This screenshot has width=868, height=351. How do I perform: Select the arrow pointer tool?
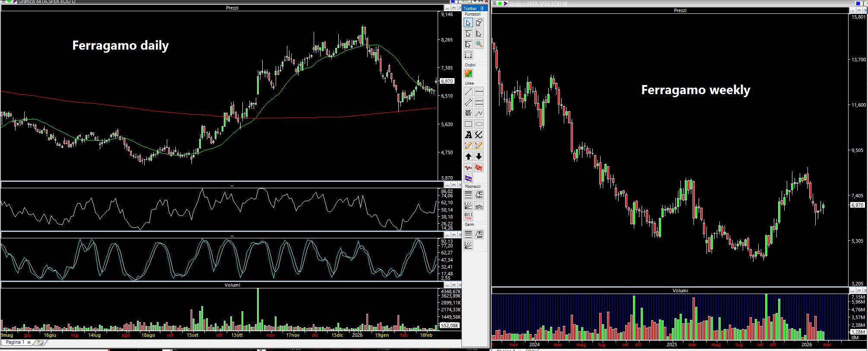tap(468, 23)
